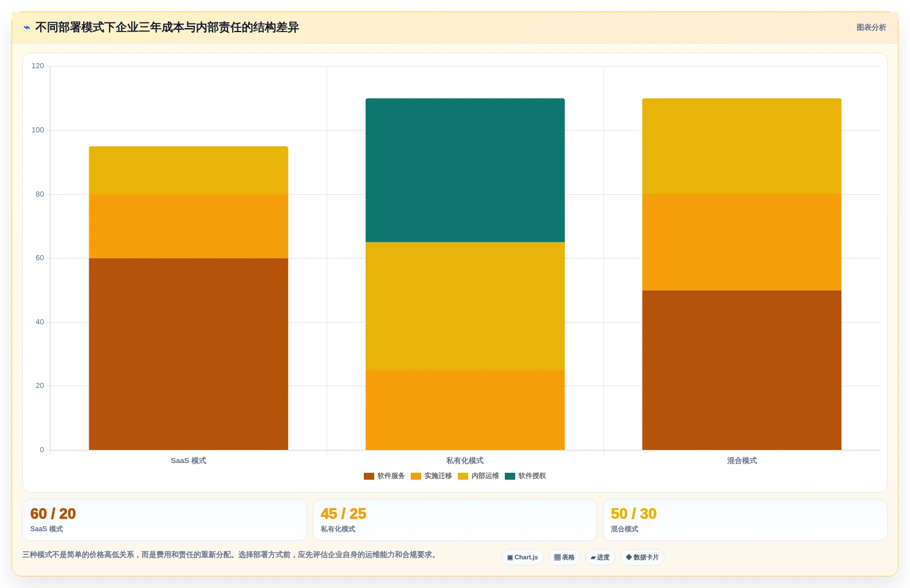Click the orange segment of 混合模式 bar
Viewport: 910px width, 588px height.
tap(742, 242)
